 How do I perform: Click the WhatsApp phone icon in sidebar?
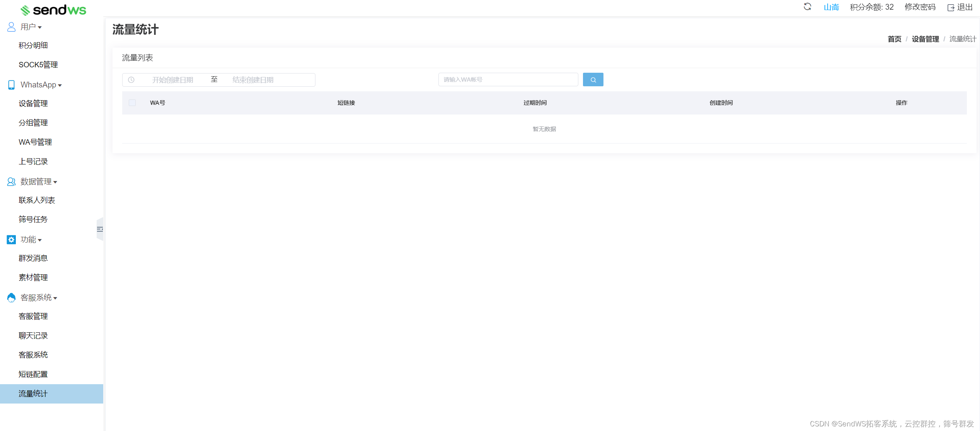tap(11, 85)
